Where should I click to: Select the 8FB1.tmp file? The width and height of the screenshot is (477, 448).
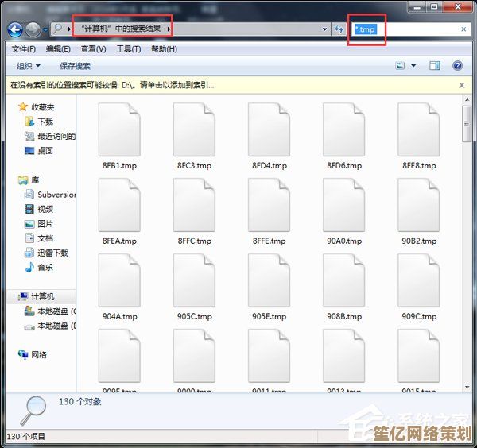tap(119, 137)
